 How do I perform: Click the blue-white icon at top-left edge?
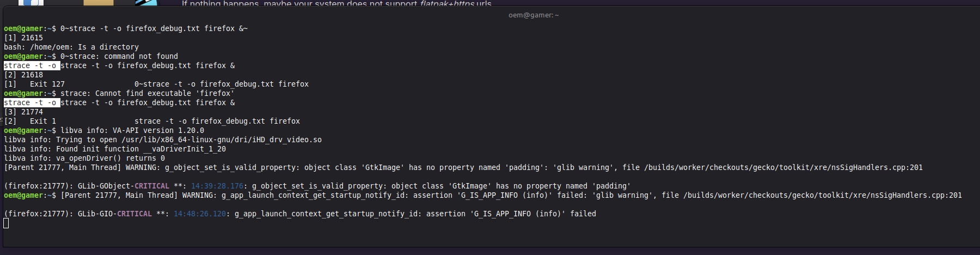31,3
